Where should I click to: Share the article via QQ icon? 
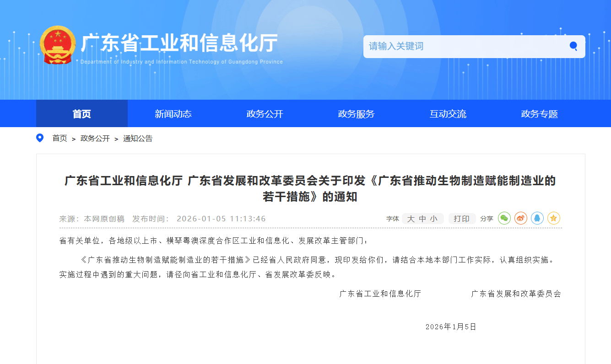pos(537,219)
